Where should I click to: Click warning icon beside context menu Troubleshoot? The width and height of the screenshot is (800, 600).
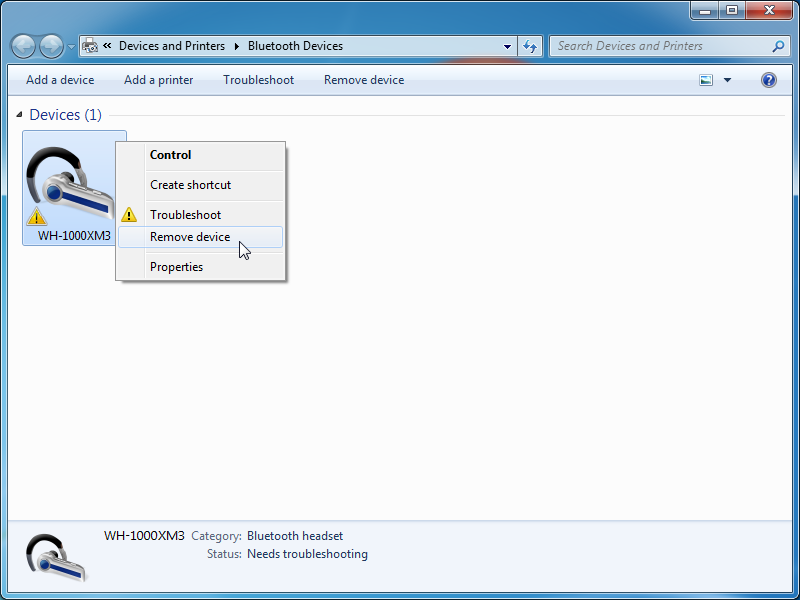pos(129,215)
